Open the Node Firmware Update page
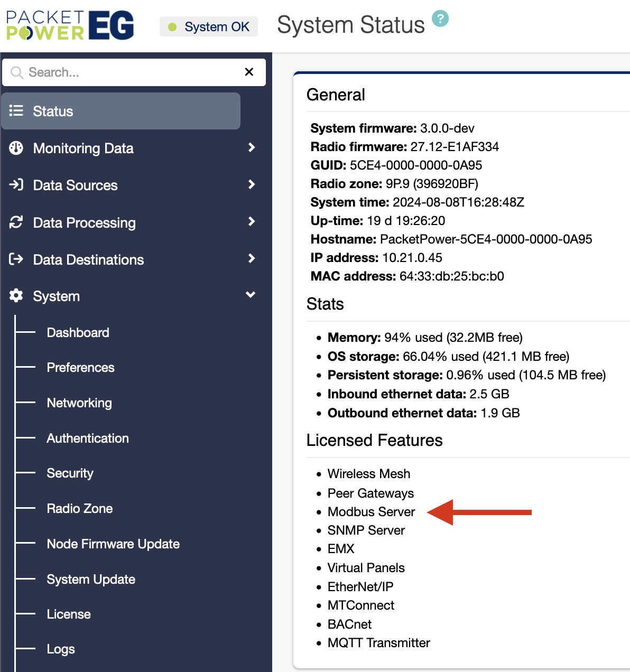630x672 pixels. pos(113,544)
